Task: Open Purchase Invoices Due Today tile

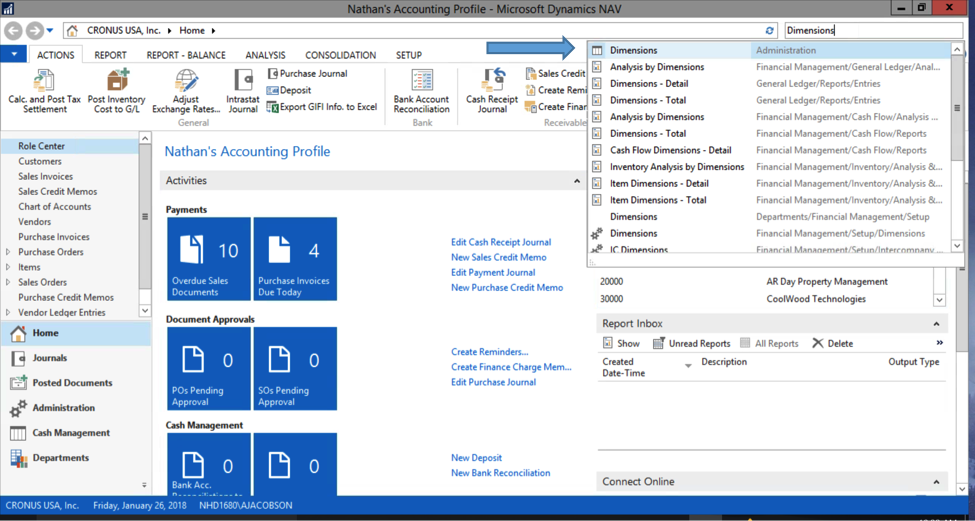Action: 295,259
